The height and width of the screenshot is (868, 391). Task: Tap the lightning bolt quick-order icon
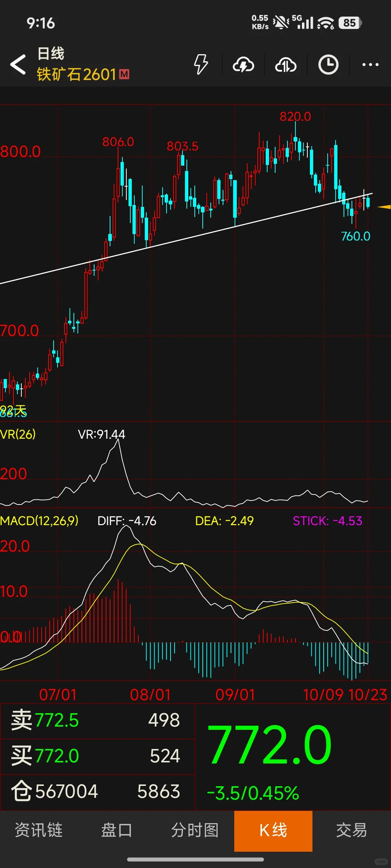coord(201,64)
